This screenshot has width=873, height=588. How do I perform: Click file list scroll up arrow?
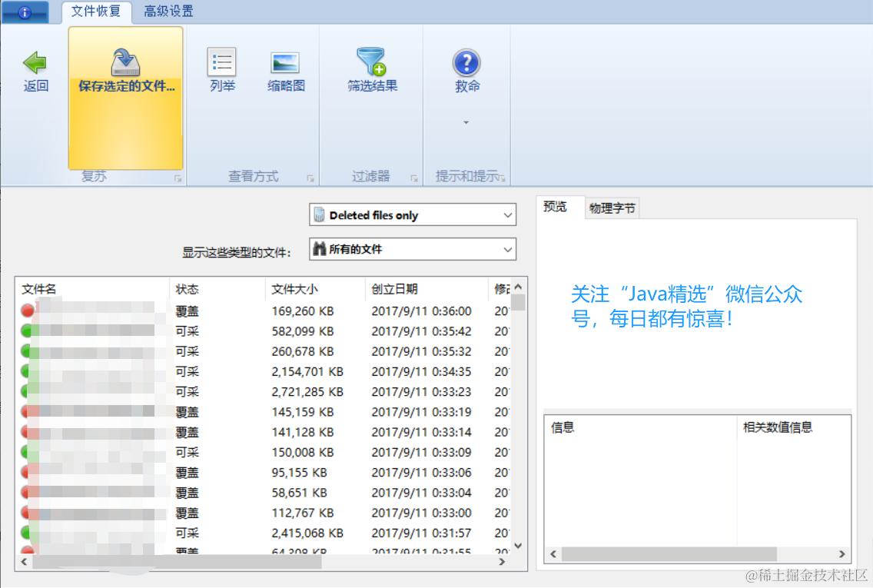tap(518, 287)
